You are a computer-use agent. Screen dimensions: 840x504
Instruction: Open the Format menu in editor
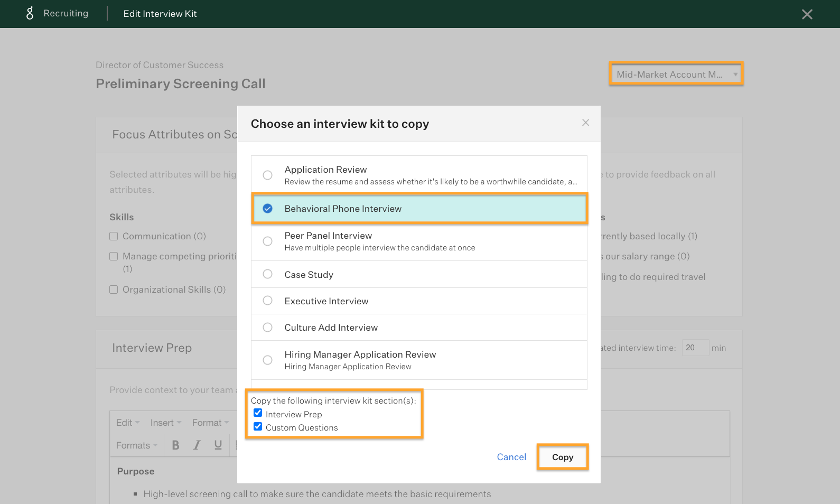(x=210, y=423)
